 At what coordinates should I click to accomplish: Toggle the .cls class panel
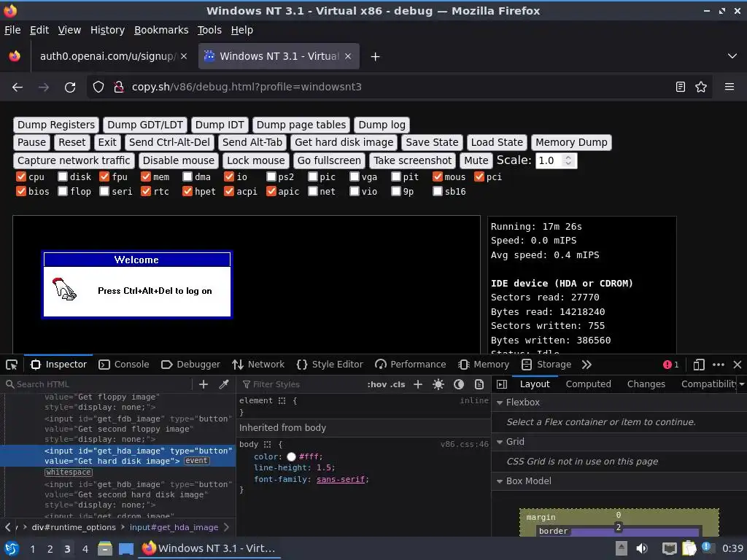click(x=398, y=384)
